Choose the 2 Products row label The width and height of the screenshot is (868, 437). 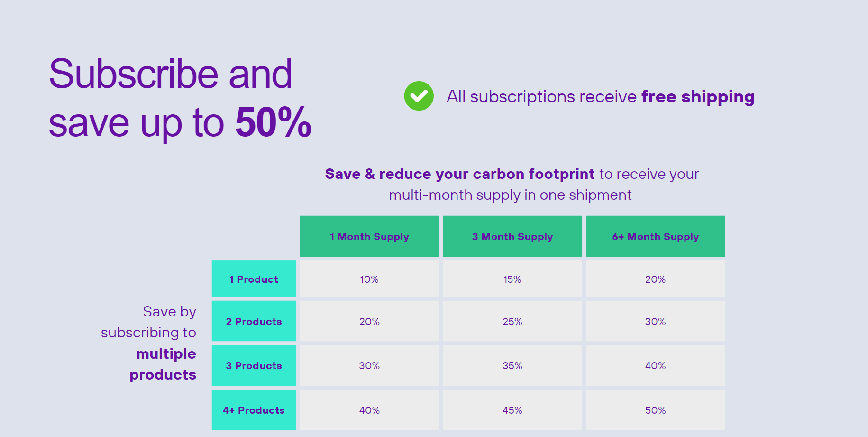pyautogui.click(x=254, y=321)
